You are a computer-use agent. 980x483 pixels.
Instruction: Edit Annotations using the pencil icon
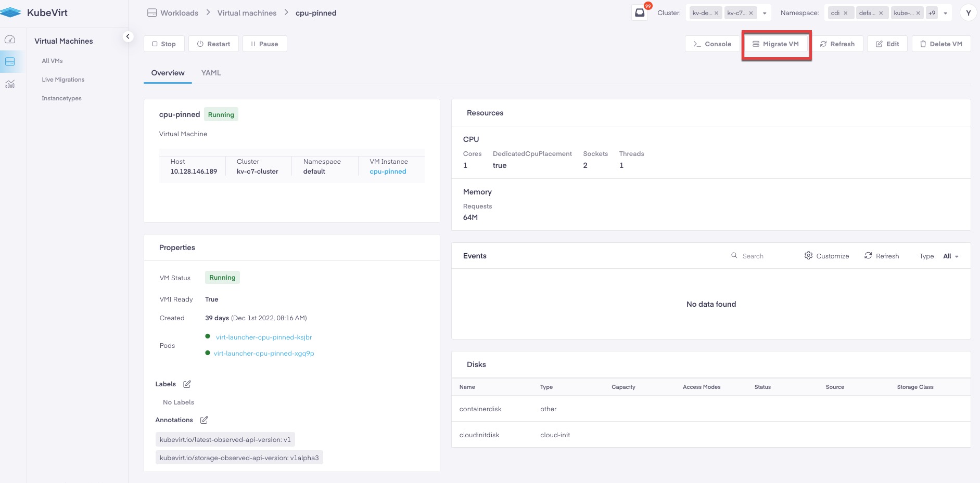[x=204, y=420]
